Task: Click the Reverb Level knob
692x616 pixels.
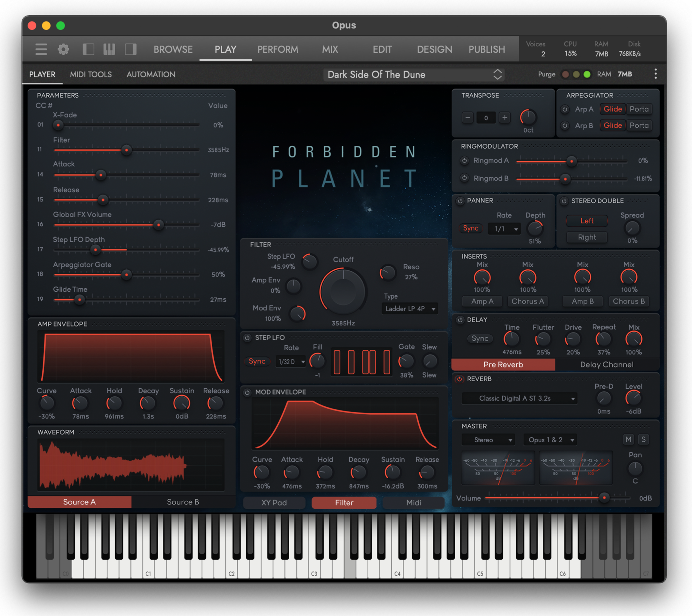Action: click(x=633, y=398)
